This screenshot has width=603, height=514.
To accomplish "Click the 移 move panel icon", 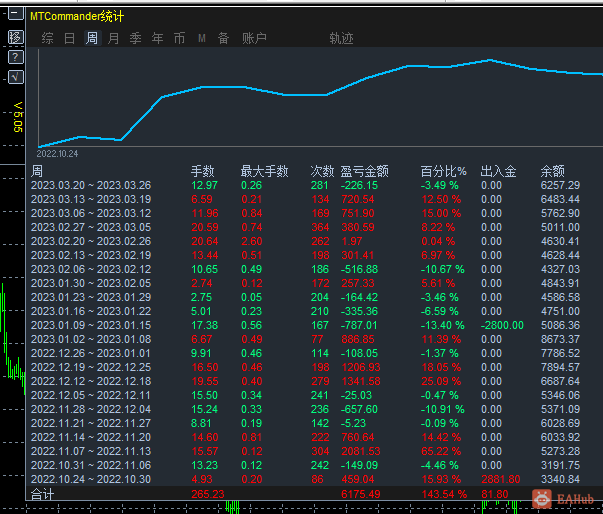I will pyautogui.click(x=15, y=37).
